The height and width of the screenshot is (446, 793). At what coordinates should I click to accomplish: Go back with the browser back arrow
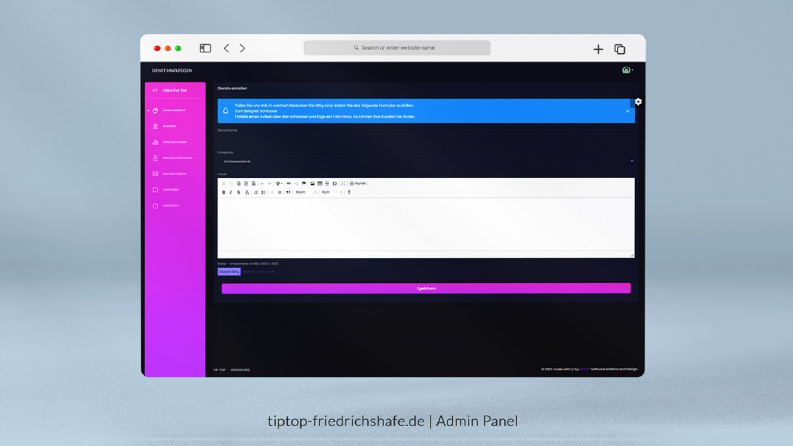(227, 48)
